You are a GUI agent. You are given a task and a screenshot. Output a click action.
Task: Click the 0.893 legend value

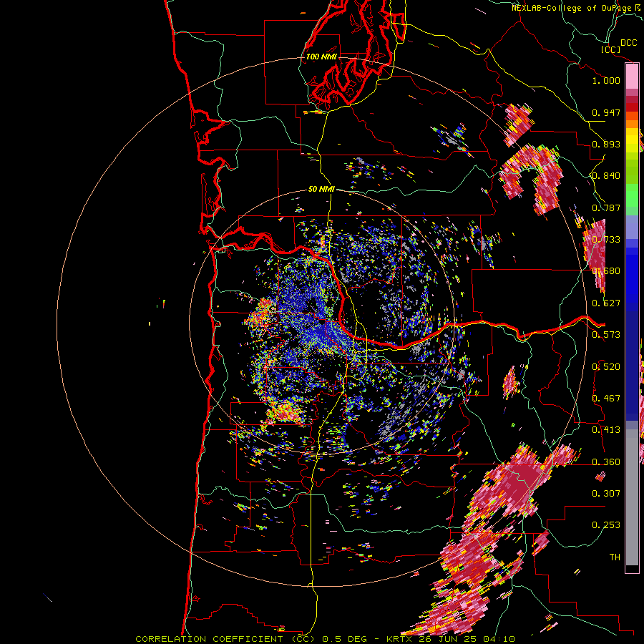[606, 144]
